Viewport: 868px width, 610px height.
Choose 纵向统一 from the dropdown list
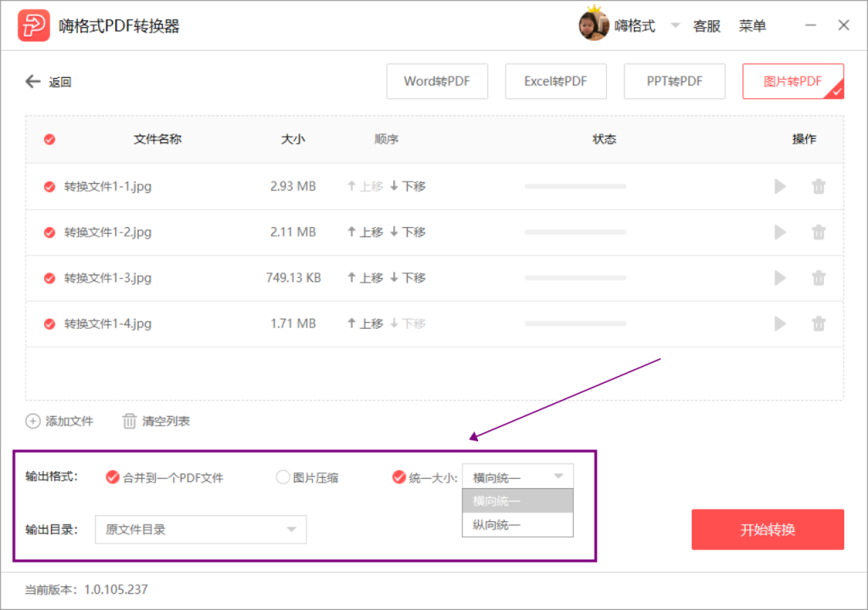point(518,524)
